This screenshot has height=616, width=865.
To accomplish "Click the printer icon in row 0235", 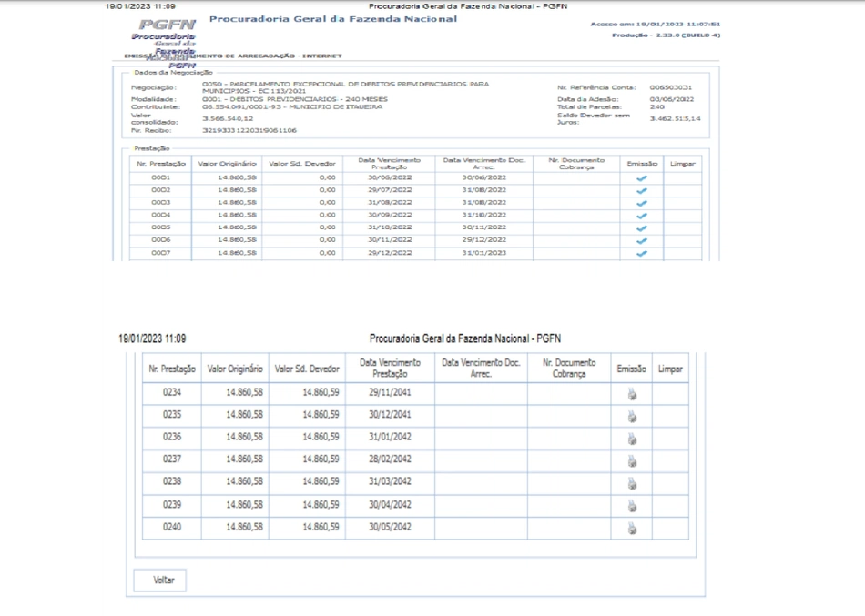I will coord(632,417).
